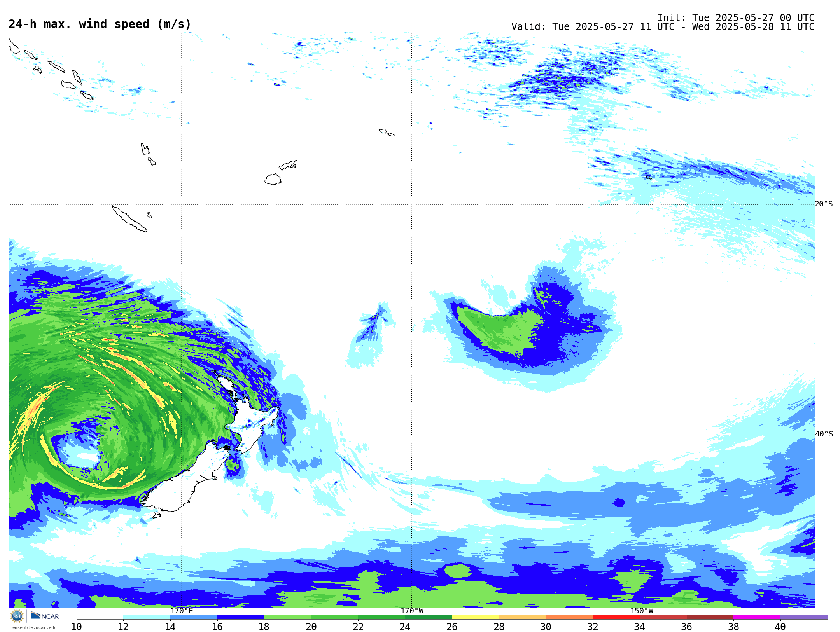The width and height of the screenshot is (840, 632).
Task: Click the 150°W longitude label
Action: pos(642,611)
